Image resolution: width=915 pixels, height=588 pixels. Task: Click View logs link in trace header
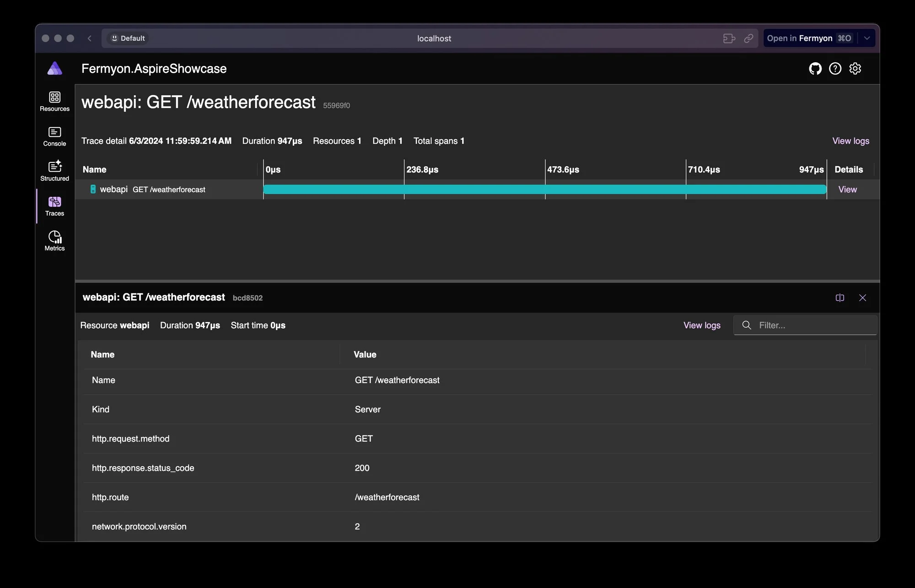point(850,141)
